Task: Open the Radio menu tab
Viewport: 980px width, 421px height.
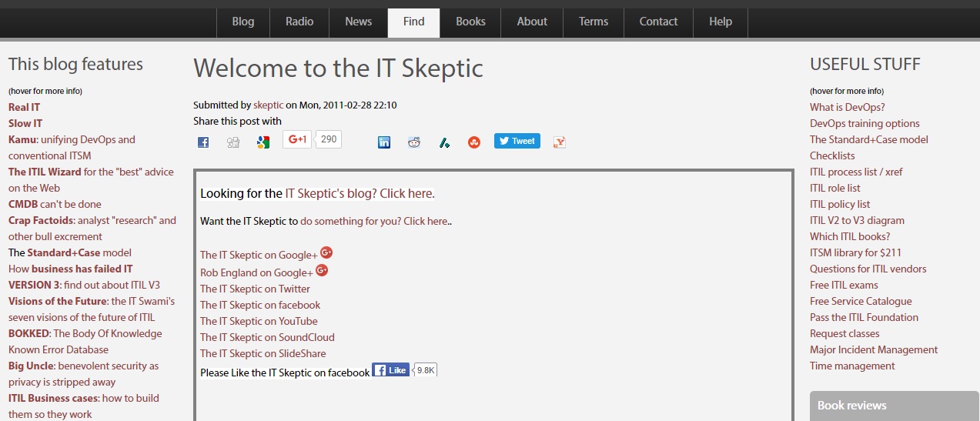Action: pos(299,22)
